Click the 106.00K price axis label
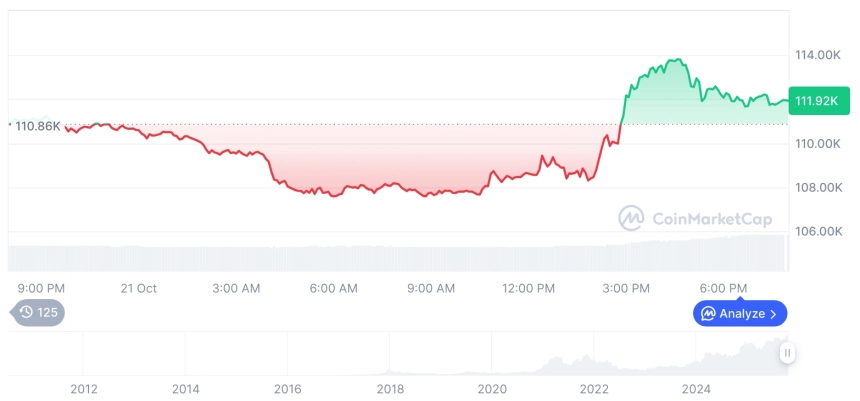This screenshot has height=401, width=860. point(817,231)
